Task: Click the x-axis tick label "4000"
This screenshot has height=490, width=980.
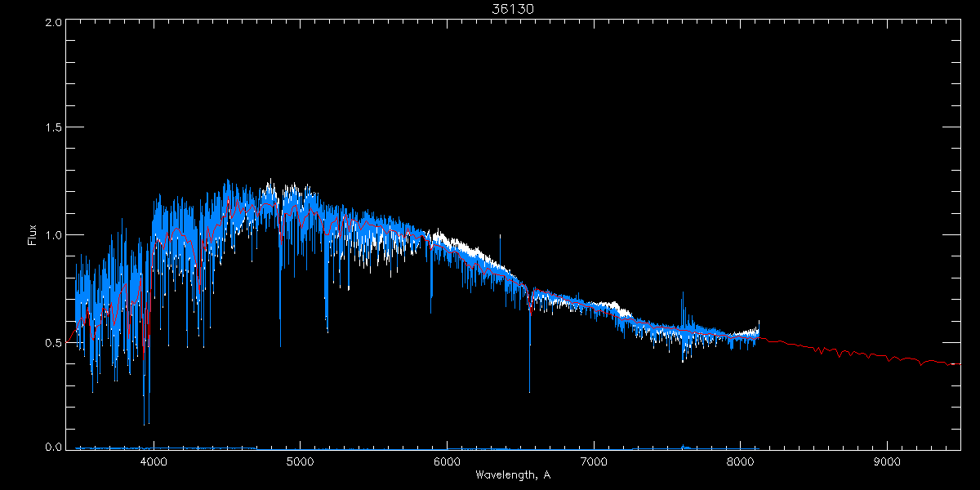Action: point(154,461)
